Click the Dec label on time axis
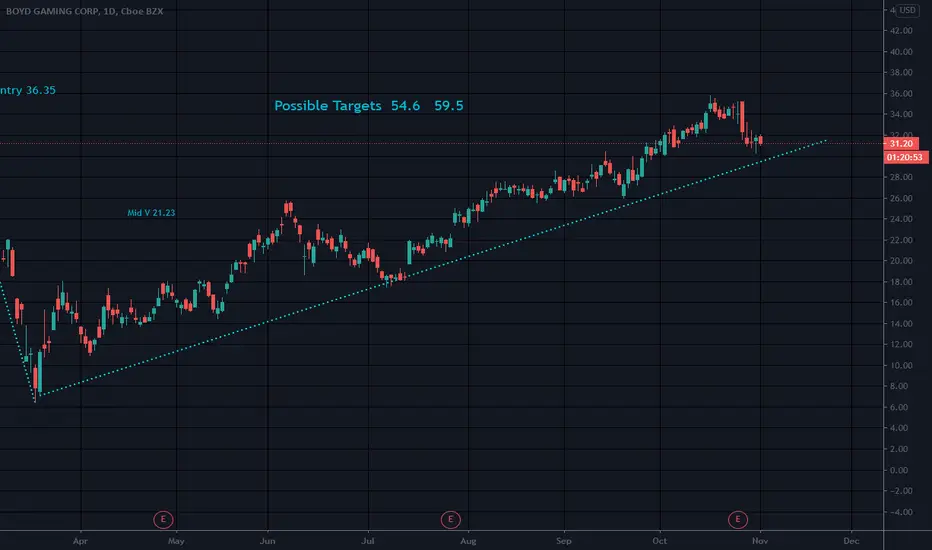Screen dimensions: 932x550 pos(851,541)
